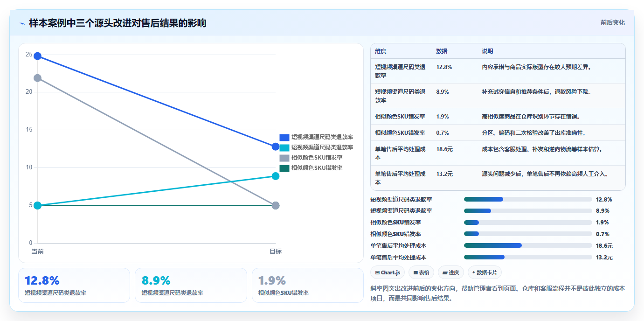644x321 pixels.
Task: Click the 前后变化 badge in the header
Action: click(x=612, y=22)
